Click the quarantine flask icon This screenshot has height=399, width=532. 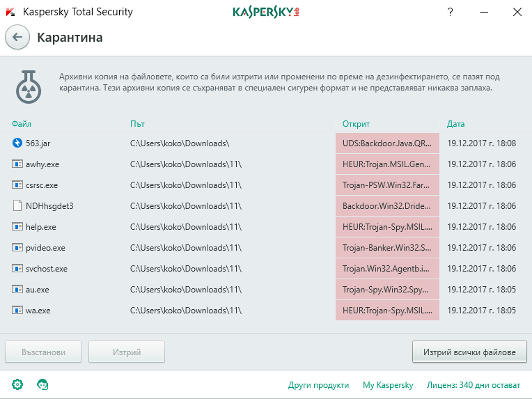[29, 87]
